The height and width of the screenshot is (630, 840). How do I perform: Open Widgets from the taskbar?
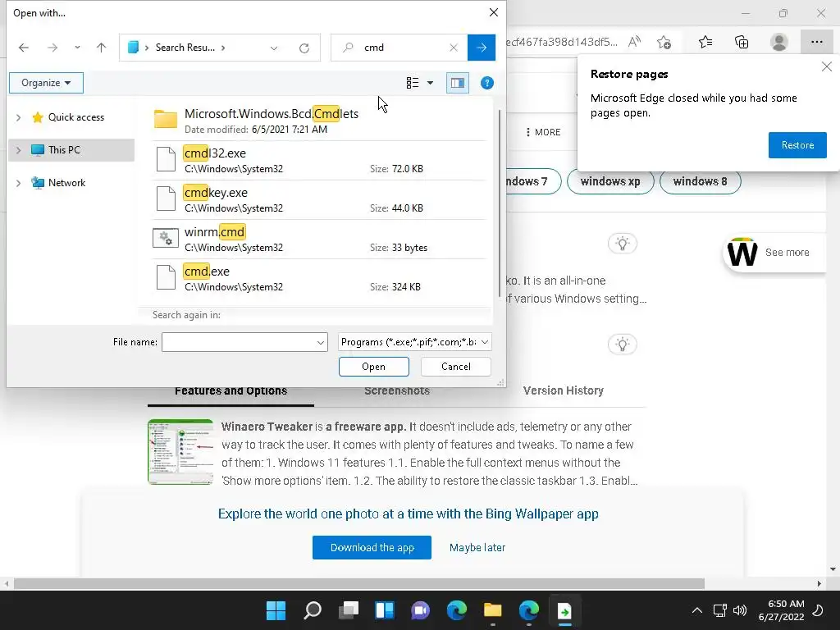[385, 610]
